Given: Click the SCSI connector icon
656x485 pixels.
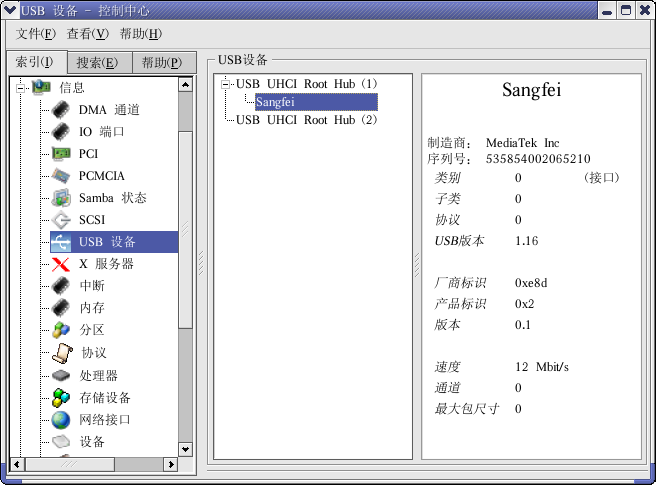Looking at the screenshot, I should 61,220.
